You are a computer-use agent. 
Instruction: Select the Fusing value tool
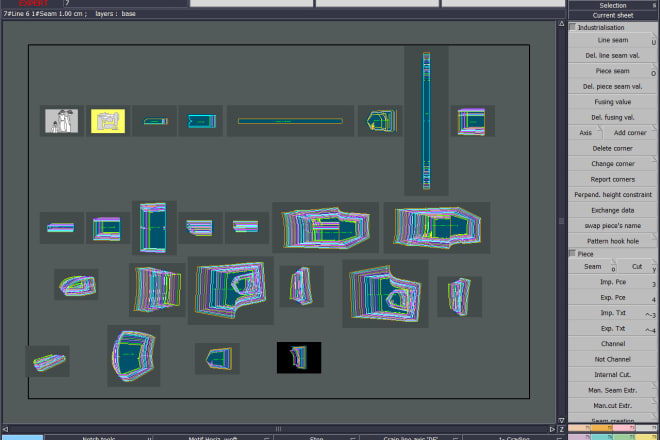[612, 102]
